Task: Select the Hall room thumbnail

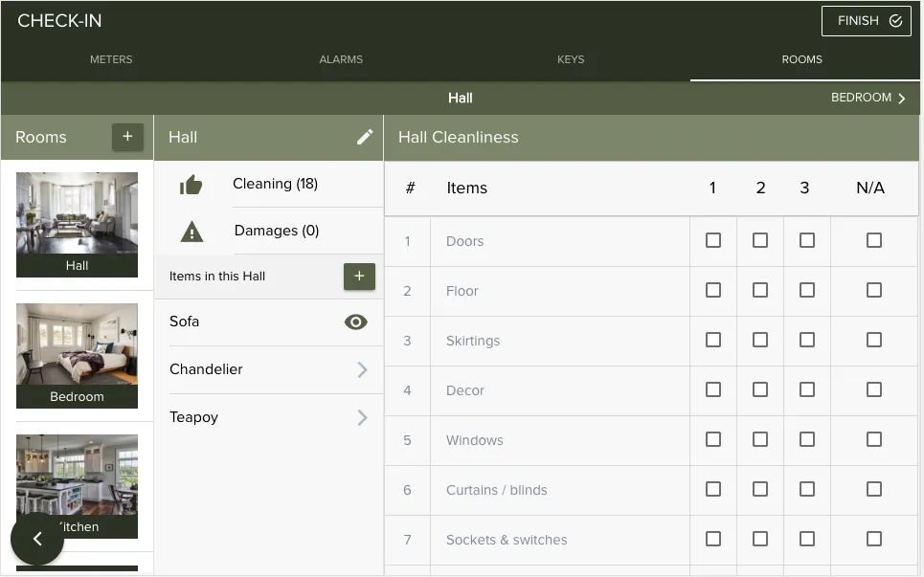Action: [x=78, y=224]
